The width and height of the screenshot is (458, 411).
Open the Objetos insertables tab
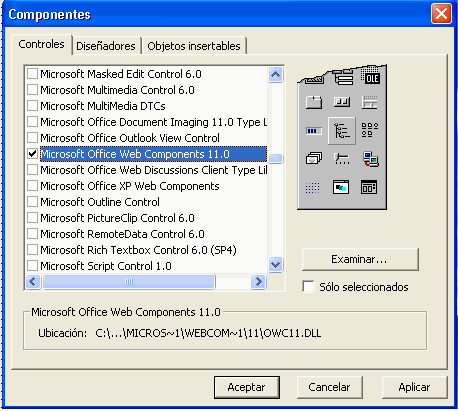pos(194,46)
